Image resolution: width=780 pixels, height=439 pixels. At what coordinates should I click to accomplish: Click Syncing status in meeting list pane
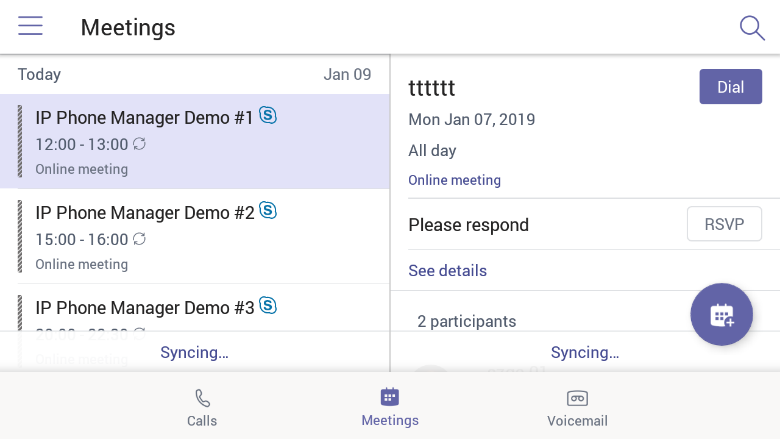tap(195, 352)
